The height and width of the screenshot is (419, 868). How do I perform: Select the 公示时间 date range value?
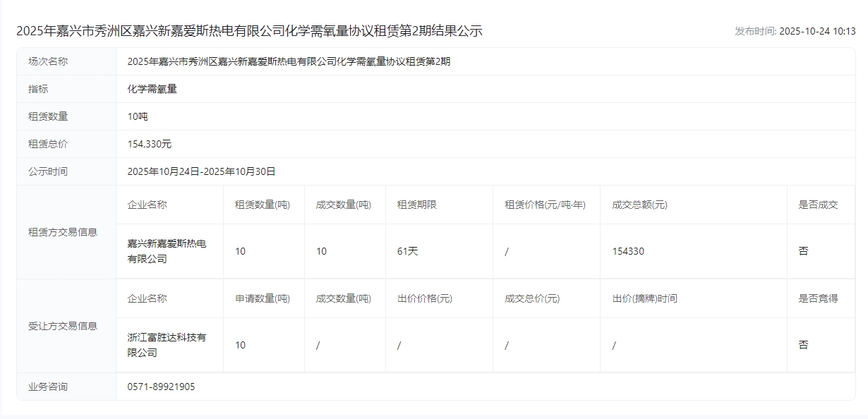tap(201, 171)
